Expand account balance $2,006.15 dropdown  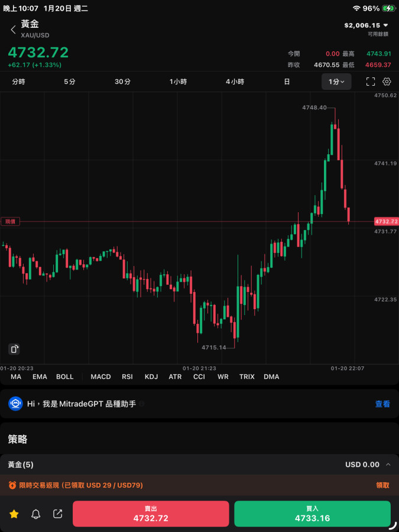[x=366, y=25]
